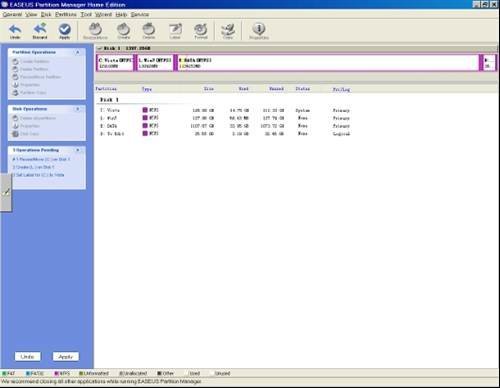Collapse the Partition Operations panel

click(x=78, y=52)
